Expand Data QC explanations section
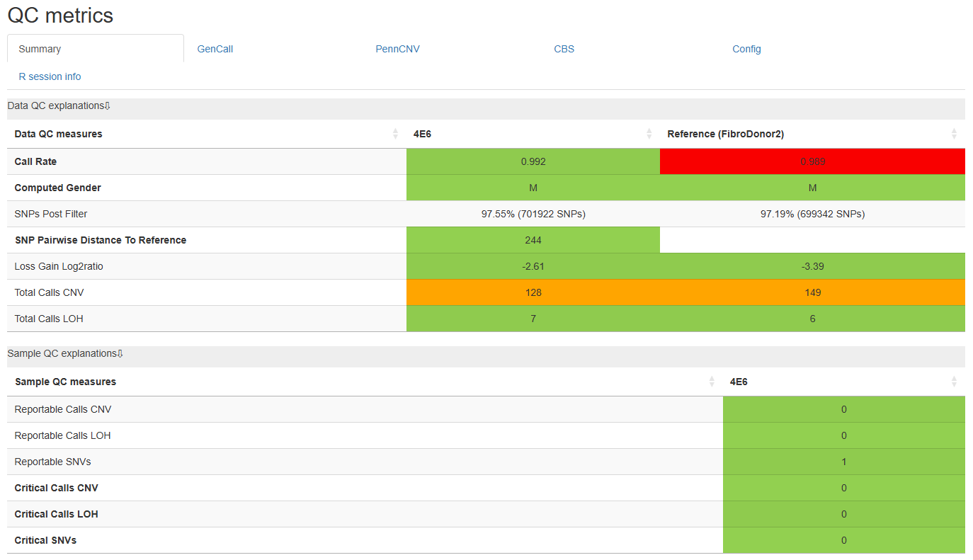This screenshot has width=973, height=560. click(59, 106)
